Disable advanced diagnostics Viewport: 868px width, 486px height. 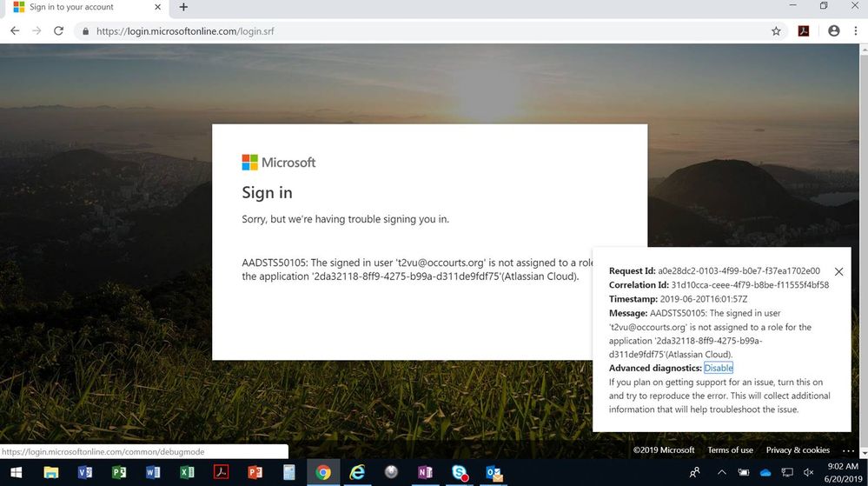coord(718,368)
